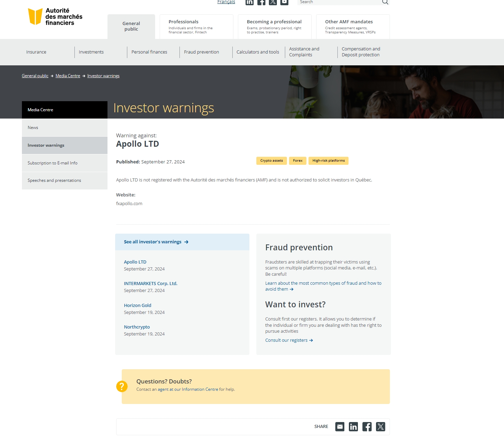Open the Facebook icon in the header

(x=261, y=2)
